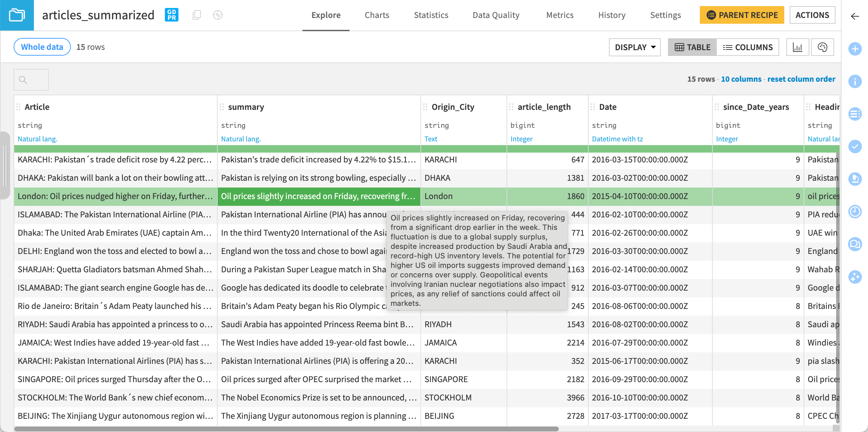The height and width of the screenshot is (432, 868).
Task: Open the Data Quality tab
Action: tap(496, 15)
